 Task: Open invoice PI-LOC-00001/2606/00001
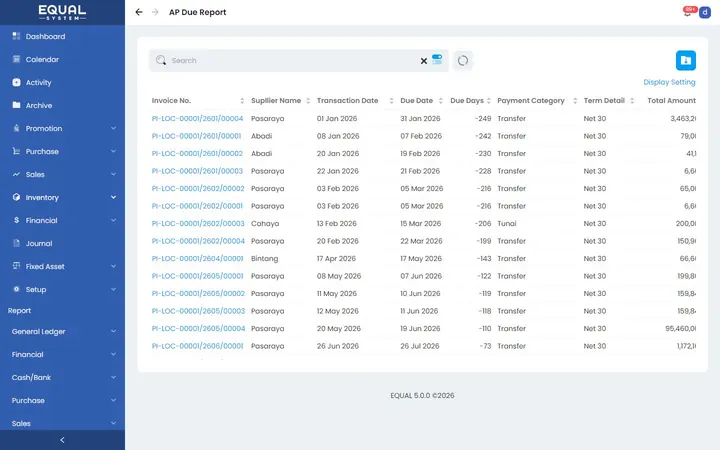(197, 346)
